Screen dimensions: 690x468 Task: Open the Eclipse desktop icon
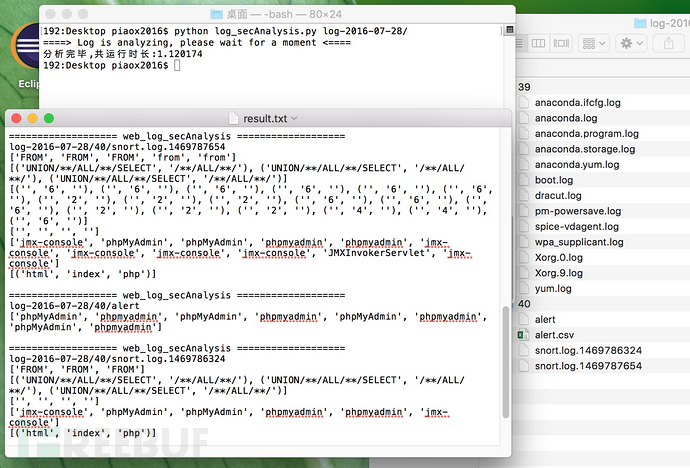click(x=26, y=55)
